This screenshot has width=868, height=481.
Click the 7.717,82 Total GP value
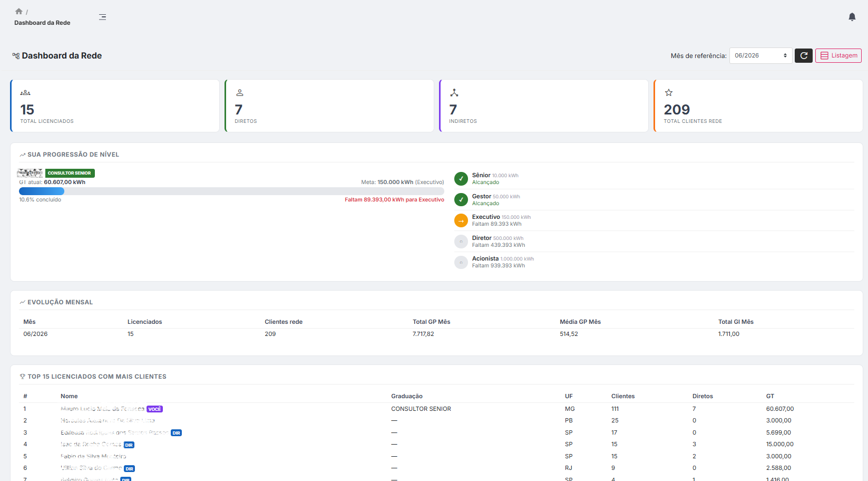(423, 334)
